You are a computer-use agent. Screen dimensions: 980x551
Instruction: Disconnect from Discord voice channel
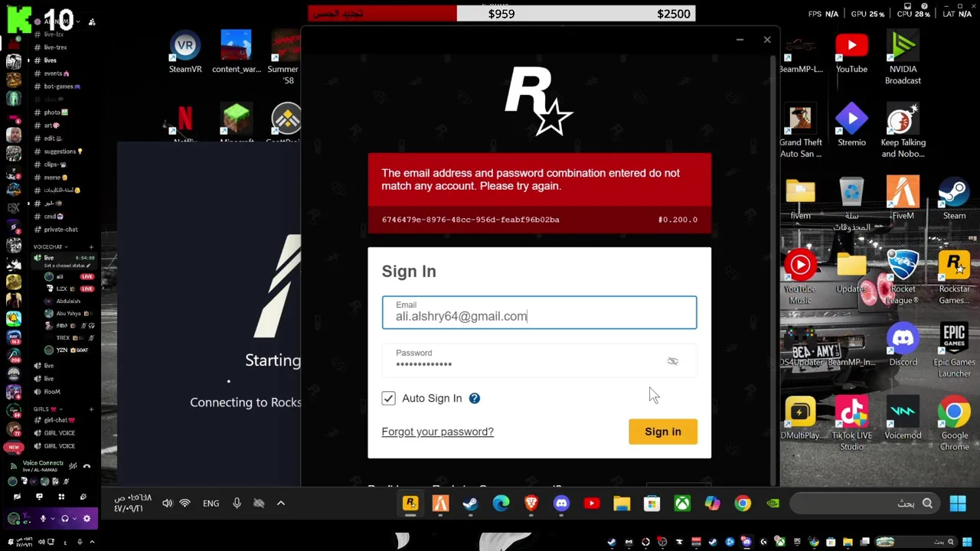(87, 466)
